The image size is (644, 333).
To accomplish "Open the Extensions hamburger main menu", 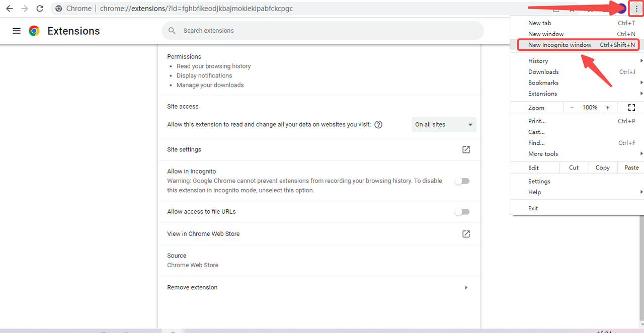I will point(17,31).
